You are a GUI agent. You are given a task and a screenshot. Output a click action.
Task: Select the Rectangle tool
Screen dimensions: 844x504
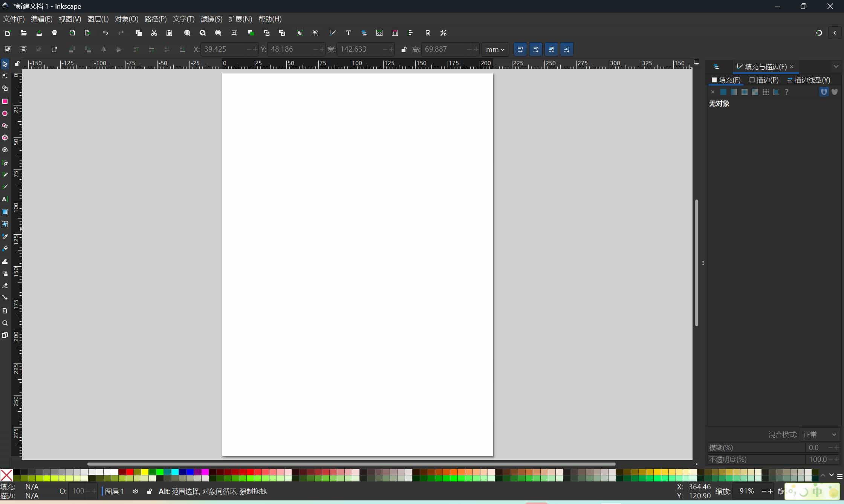(5, 101)
